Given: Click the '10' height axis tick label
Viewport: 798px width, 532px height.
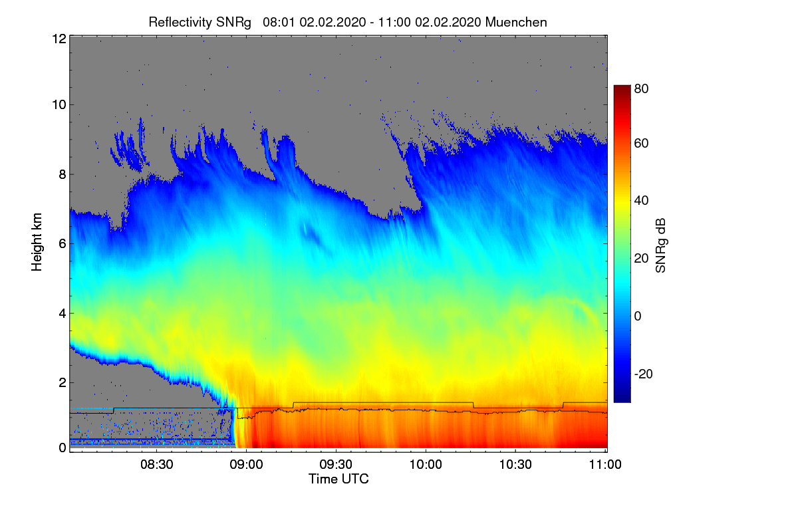Looking at the screenshot, I should point(58,104).
